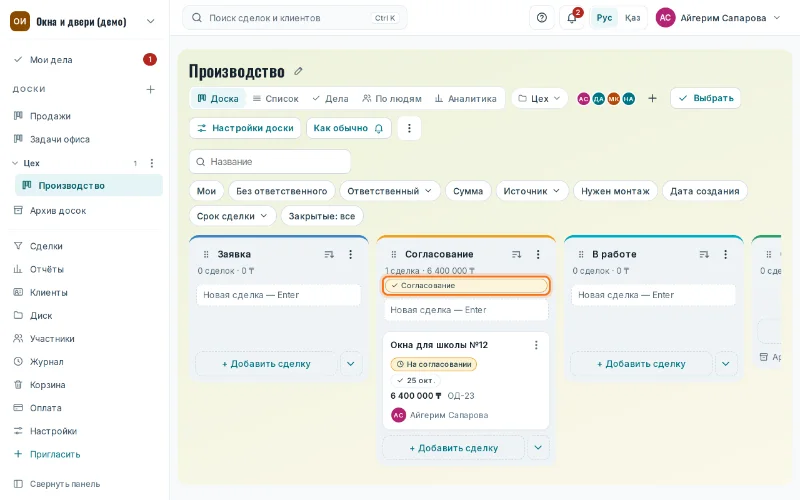Click the МК avatar in board members

(614, 98)
